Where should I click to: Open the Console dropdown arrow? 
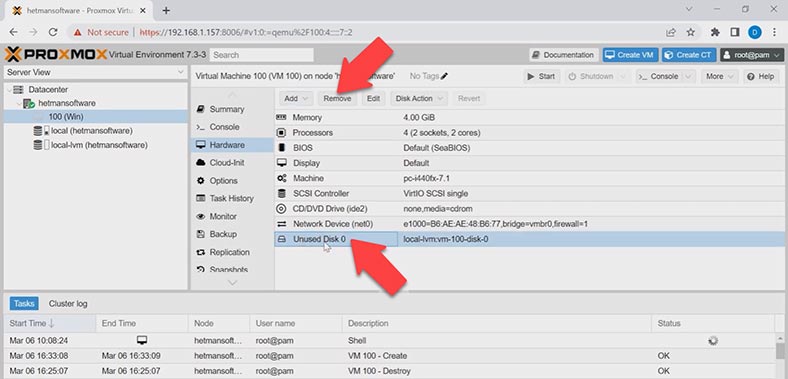pos(688,76)
